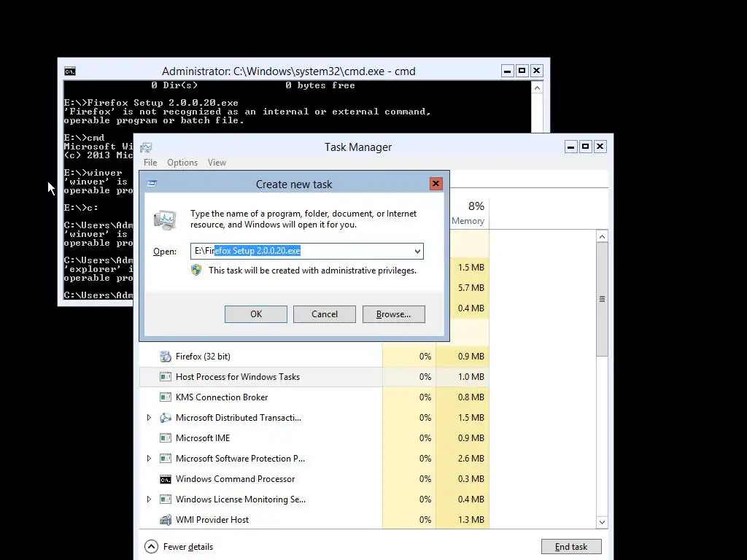
Task: Maximize the cmd.exe window
Action: (x=522, y=71)
